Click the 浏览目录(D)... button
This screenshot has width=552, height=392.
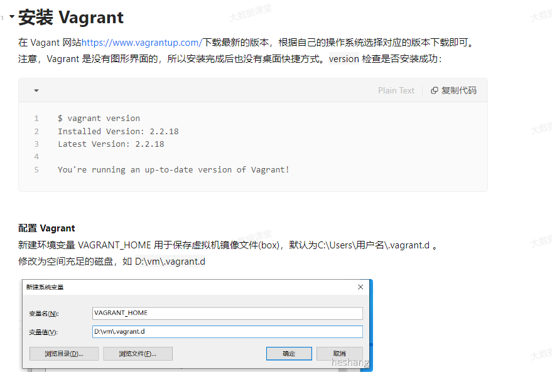[x=64, y=354]
